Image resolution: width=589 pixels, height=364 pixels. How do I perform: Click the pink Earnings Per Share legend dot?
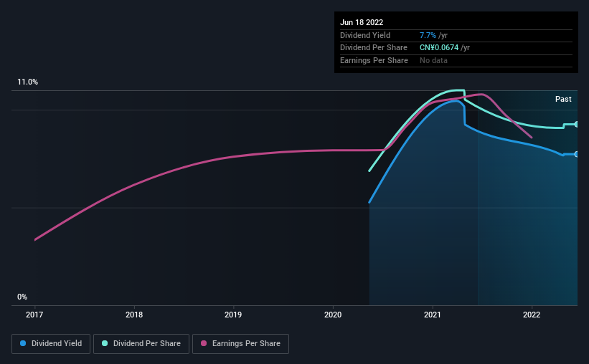pyautogui.click(x=204, y=343)
